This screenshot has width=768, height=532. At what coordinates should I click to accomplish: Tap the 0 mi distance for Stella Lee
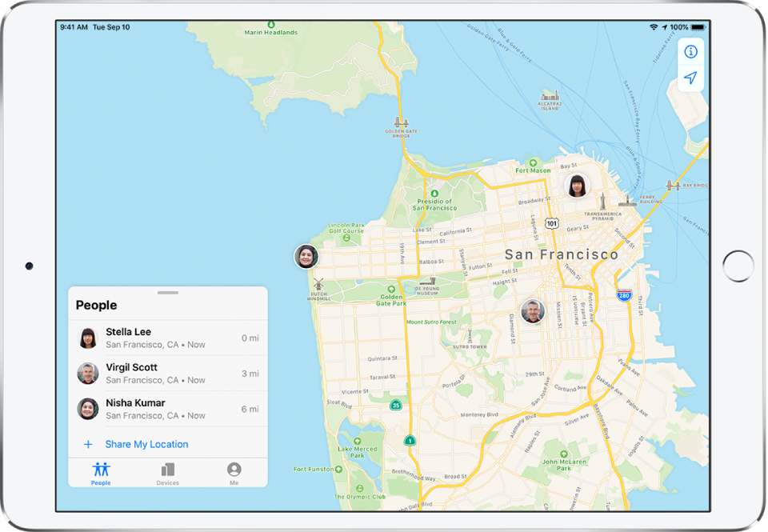[x=250, y=338]
